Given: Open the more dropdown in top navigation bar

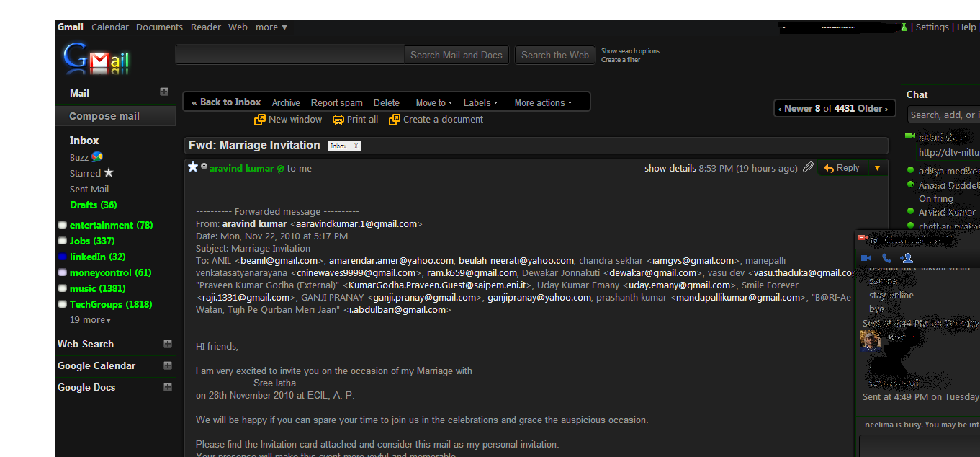Looking at the screenshot, I should (x=271, y=27).
